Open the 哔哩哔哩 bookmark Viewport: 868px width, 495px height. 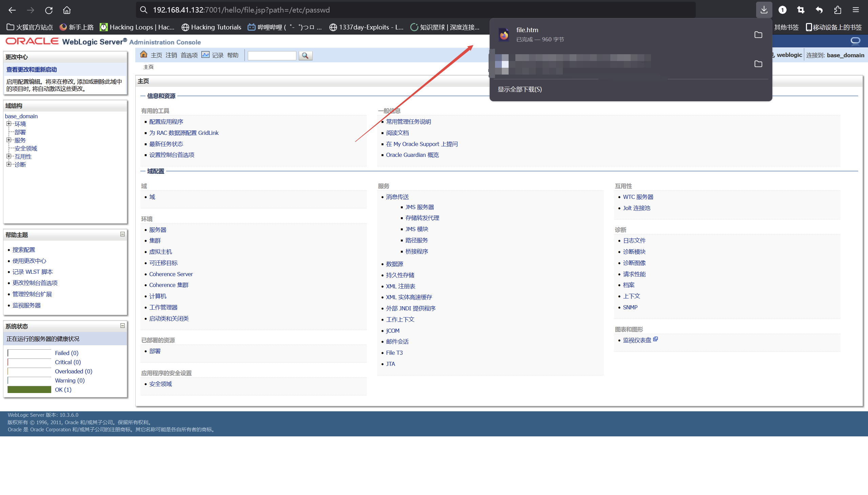[x=285, y=27]
